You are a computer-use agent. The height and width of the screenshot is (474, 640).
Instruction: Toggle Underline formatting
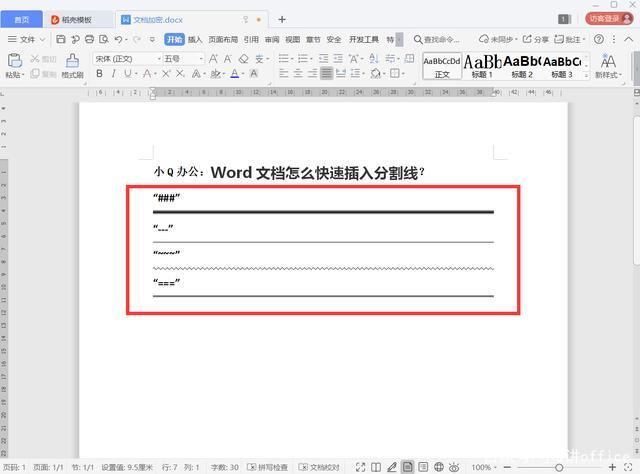click(x=128, y=73)
